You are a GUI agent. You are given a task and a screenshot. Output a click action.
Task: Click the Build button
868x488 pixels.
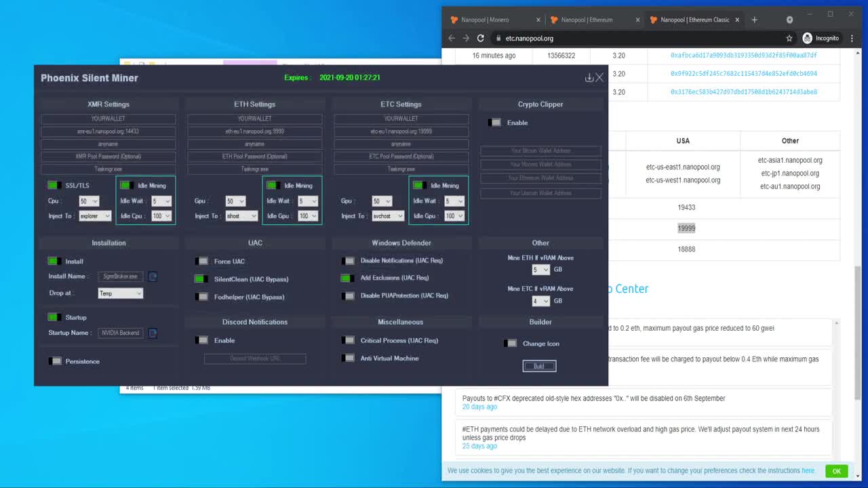tap(539, 366)
